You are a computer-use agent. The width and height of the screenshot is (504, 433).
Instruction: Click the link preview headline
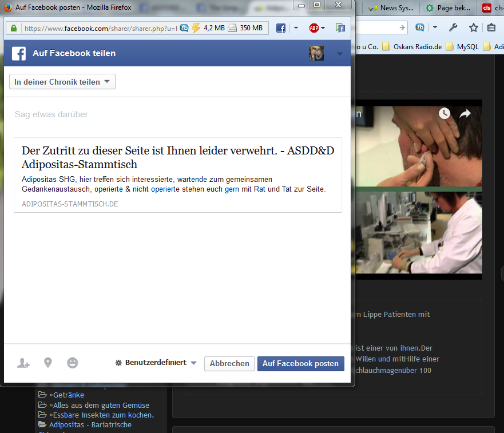tap(178, 157)
